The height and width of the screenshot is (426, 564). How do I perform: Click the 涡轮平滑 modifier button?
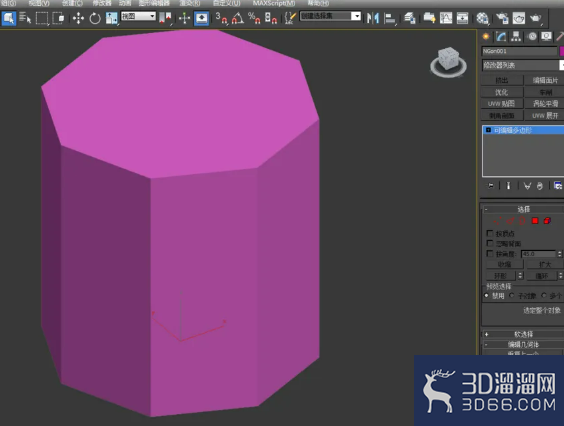[545, 104]
